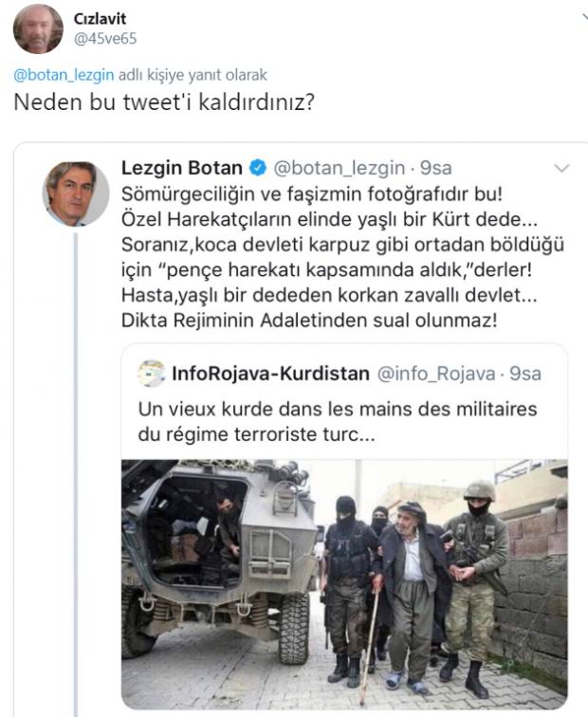Open the 9sa timestamp on Lezgin Botan's tweet
588x717 pixels.
(x=435, y=169)
